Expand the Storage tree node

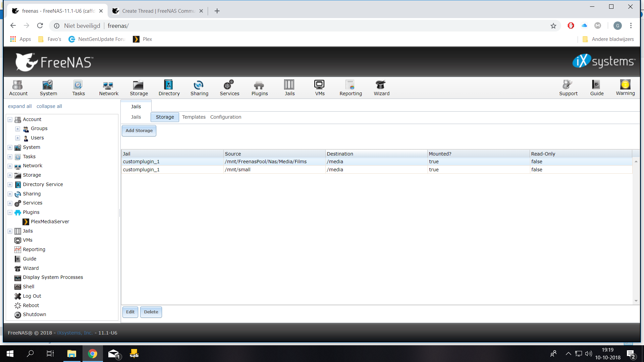(10, 175)
